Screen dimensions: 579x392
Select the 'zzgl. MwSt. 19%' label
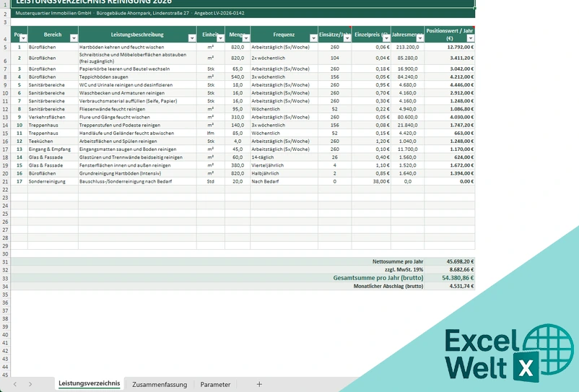[404, 270]
